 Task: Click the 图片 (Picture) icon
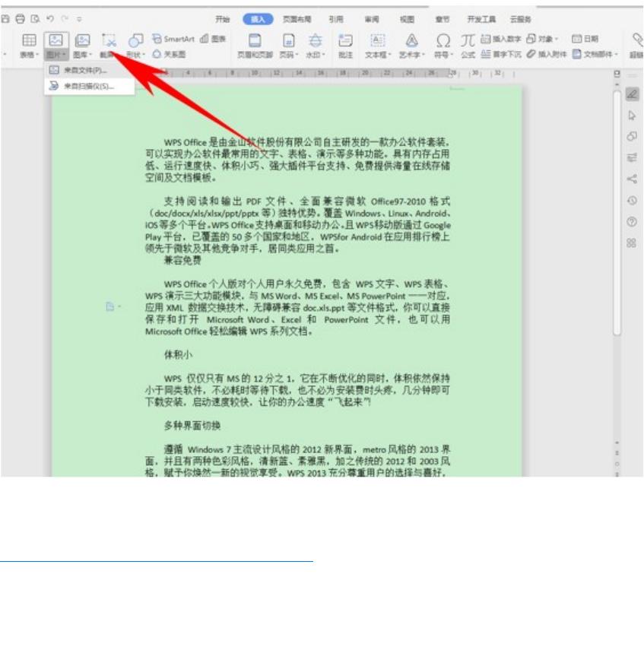(x=56, y=40)
